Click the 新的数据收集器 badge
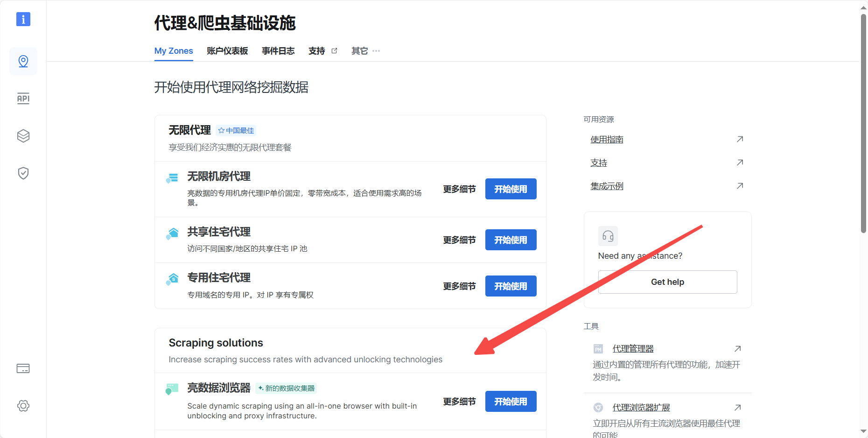This screenshot has width=868, height=438. (286, 389)
